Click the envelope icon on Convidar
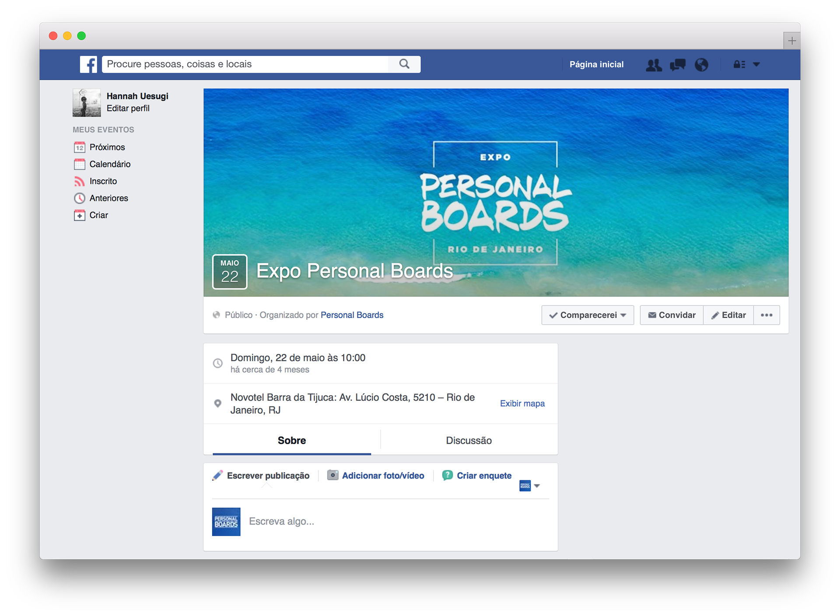Image resolution: width=840 pixels, height=616 pixels. (652, 315)
